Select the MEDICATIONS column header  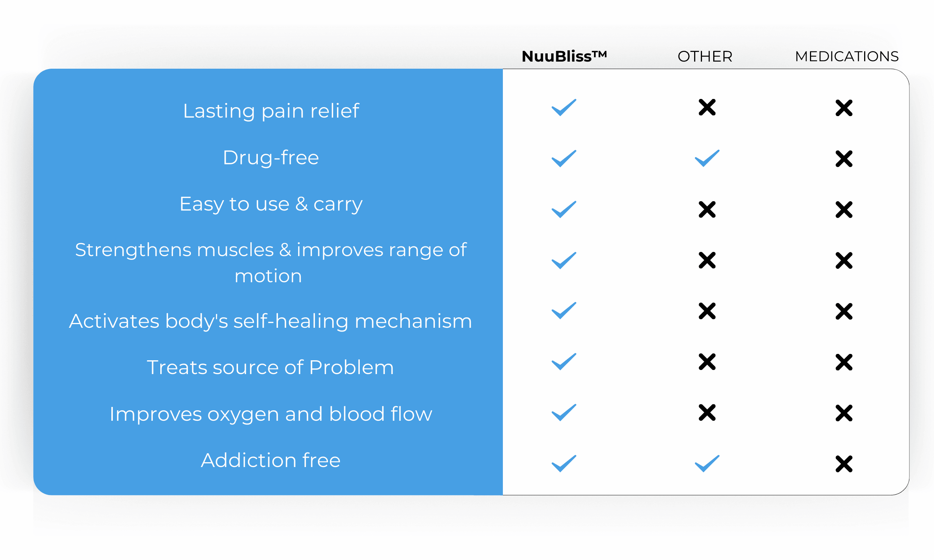tap(847, 57)
